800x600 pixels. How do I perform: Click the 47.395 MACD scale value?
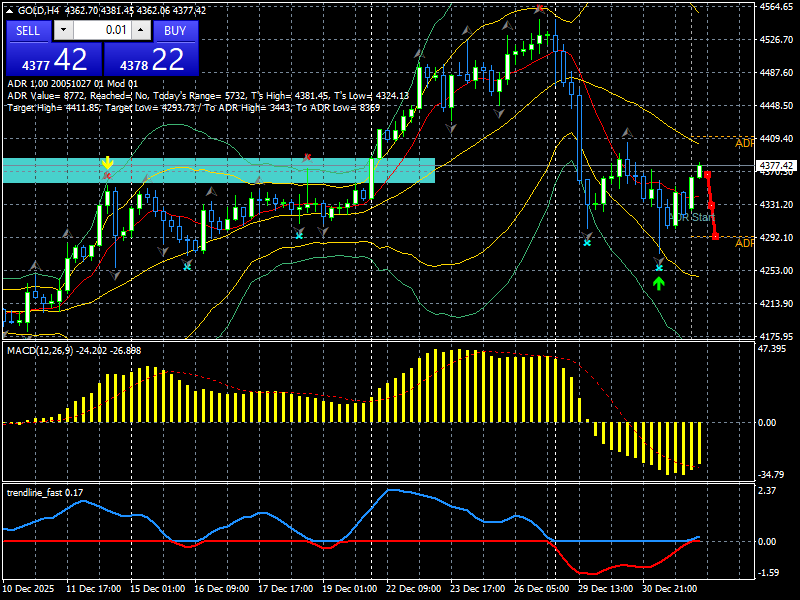[772, 348]
